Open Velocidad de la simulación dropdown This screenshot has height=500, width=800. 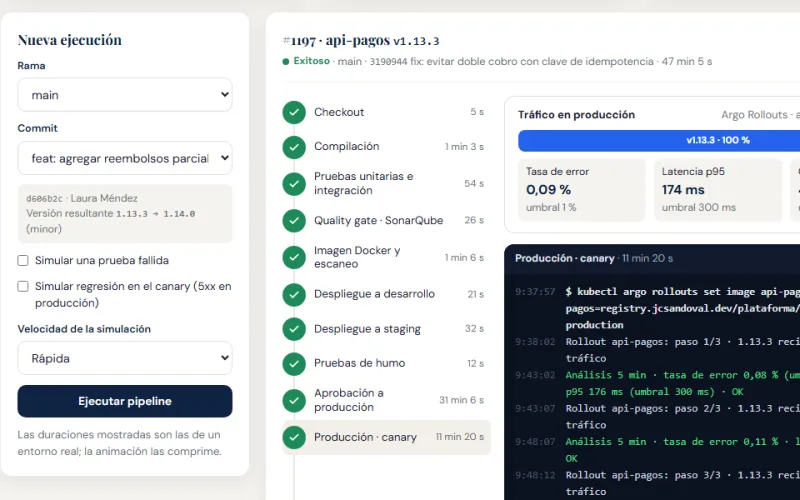[x=125, y=358]
